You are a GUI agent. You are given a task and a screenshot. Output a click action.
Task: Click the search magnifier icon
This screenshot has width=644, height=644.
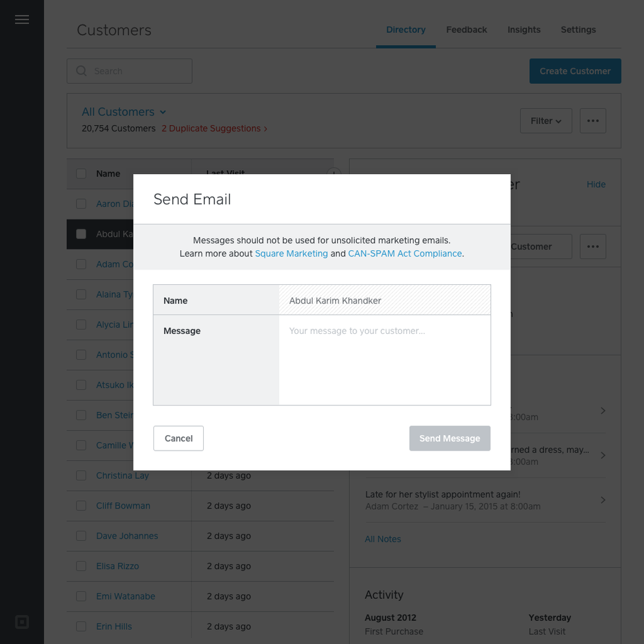coord(81,71)
